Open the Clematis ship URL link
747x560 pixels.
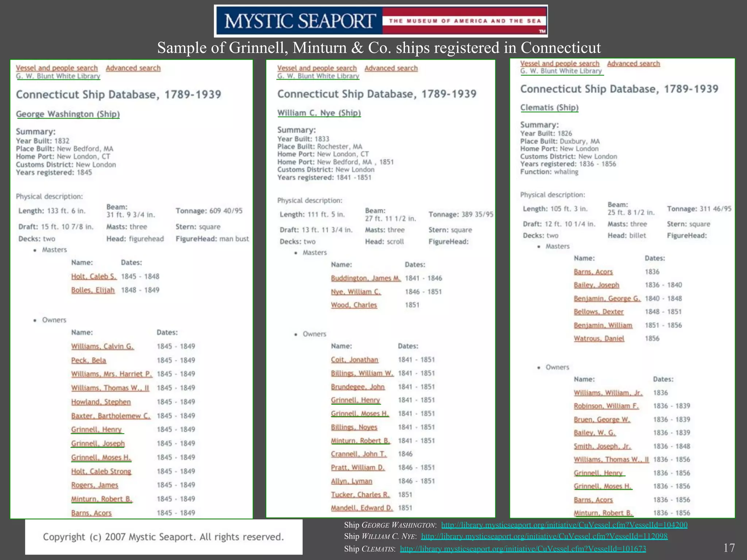point(523,549)
